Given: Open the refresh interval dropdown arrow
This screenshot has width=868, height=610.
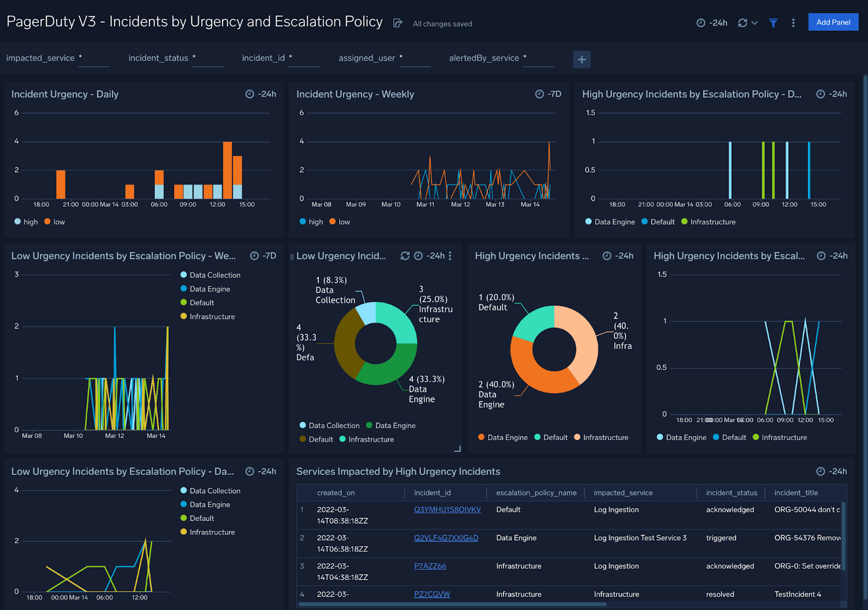Looking at the screenshot, I should click(754, 22).
